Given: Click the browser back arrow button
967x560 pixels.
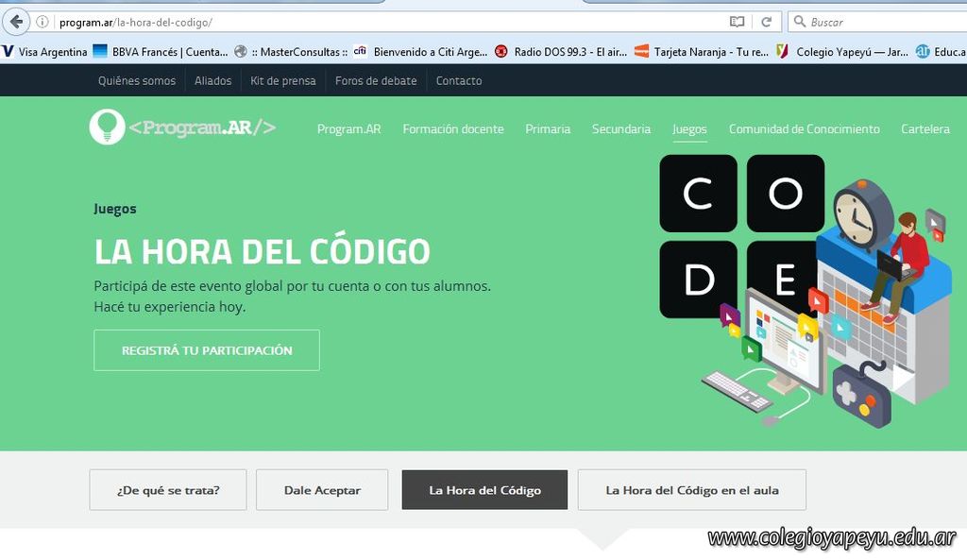Looking at the screenshot, I should 16,22.
